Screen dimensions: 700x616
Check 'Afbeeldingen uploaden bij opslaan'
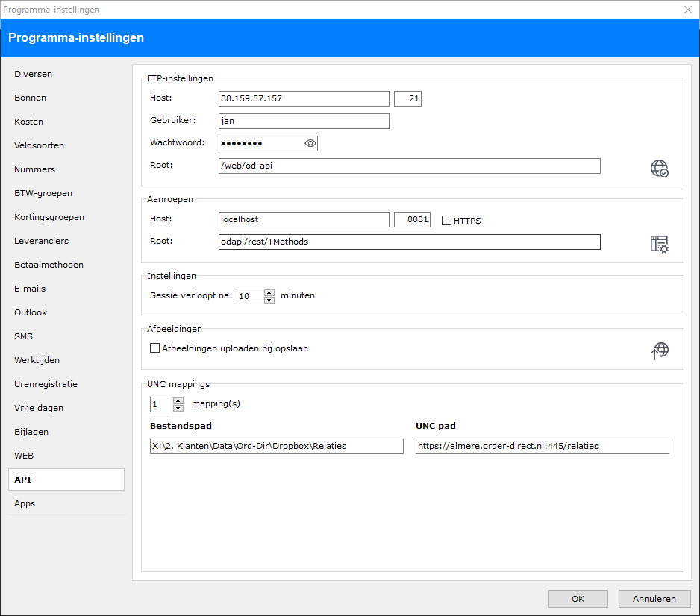pos(155,348)
